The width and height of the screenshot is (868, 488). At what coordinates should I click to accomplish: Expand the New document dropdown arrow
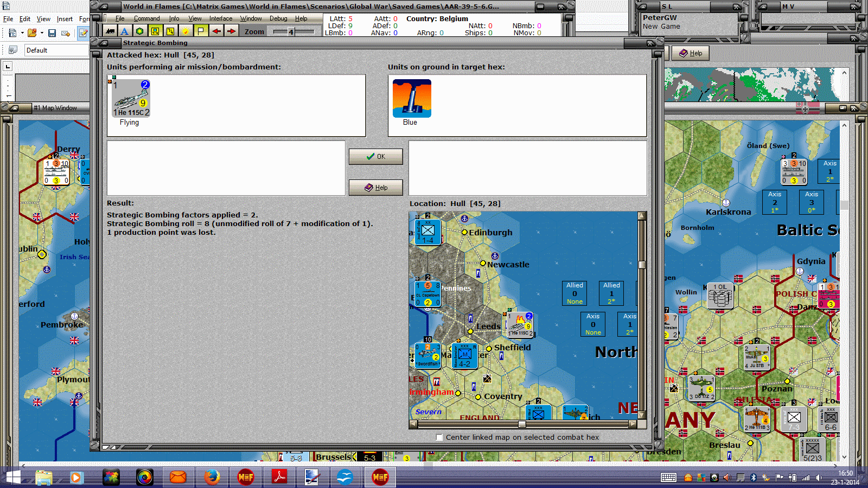point(22,33)
